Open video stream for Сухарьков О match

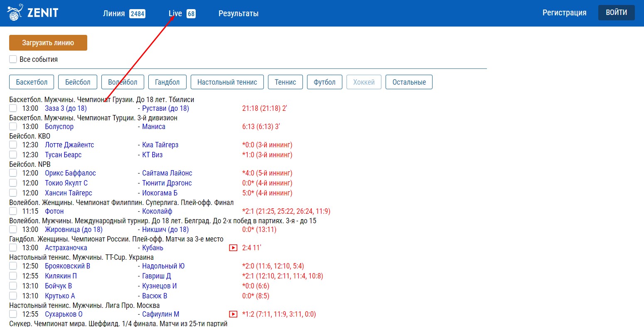click(233, 314)
